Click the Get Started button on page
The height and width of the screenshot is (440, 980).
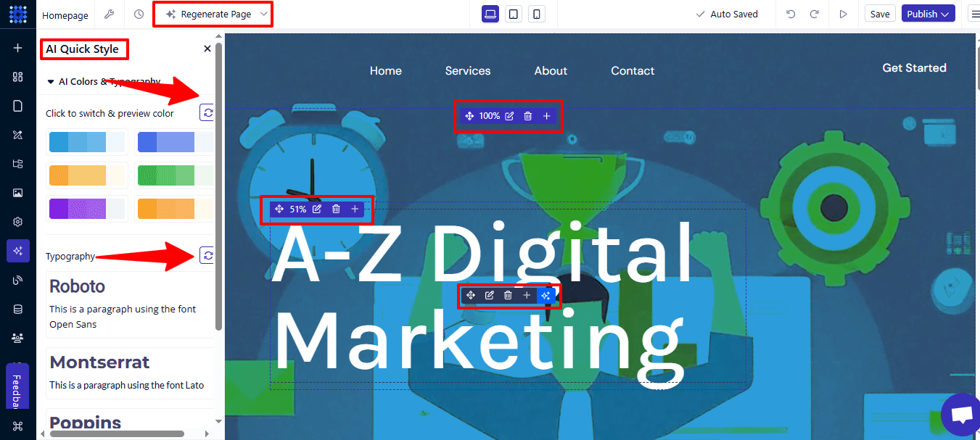914,67
